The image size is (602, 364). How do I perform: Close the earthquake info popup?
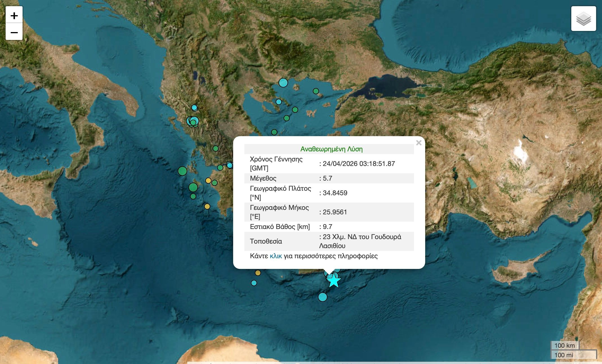(418, 143)
